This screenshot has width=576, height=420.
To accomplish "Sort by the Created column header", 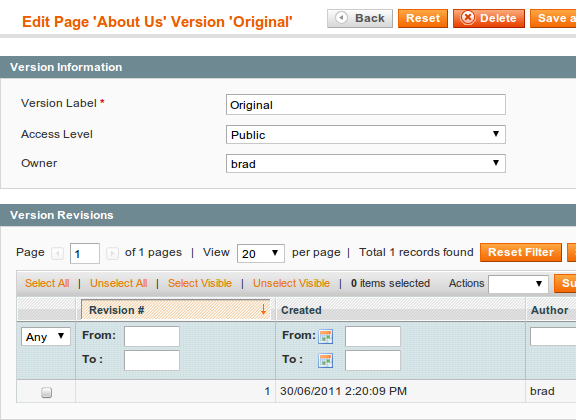I will 301,310.
